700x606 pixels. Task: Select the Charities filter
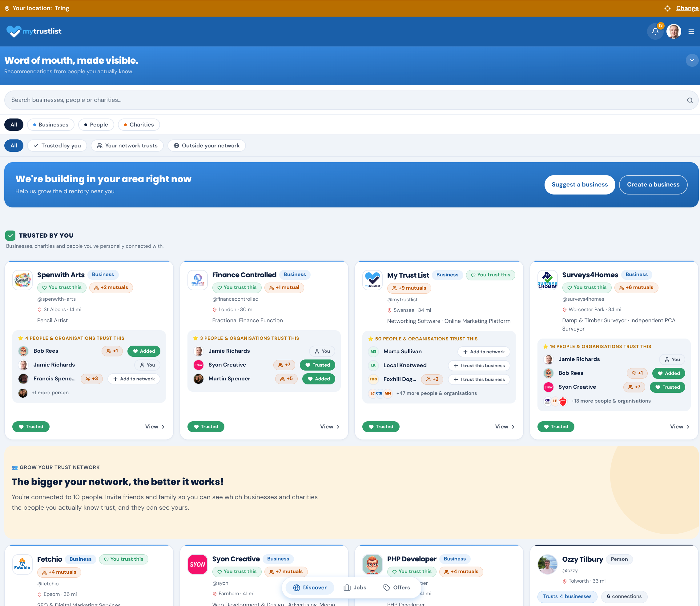(139, 125)
